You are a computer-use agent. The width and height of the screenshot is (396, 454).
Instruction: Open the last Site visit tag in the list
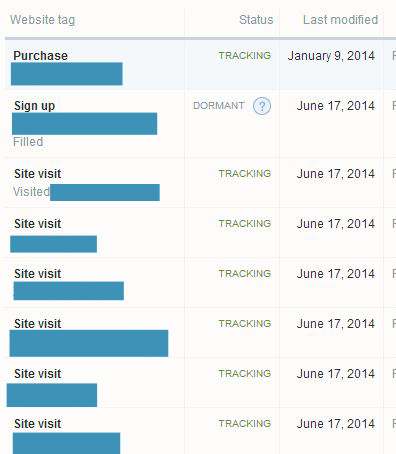[x=37, y=424]
